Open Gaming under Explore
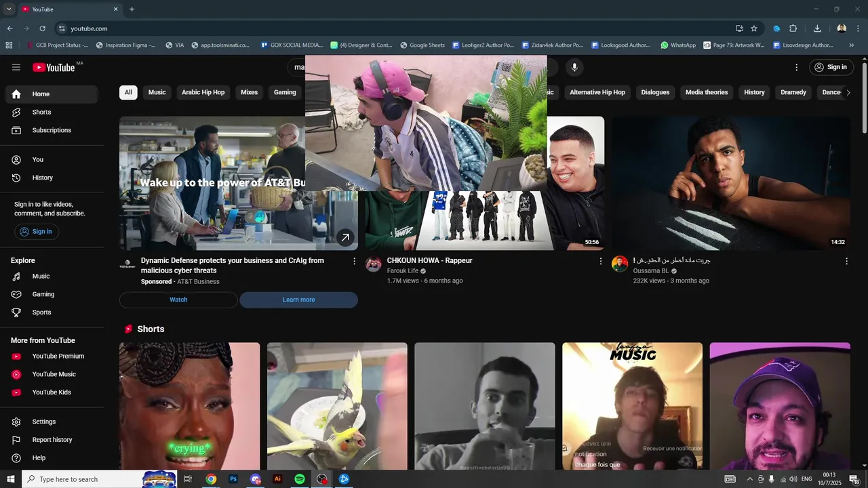The image size is (868, 488). coord(52,294)
